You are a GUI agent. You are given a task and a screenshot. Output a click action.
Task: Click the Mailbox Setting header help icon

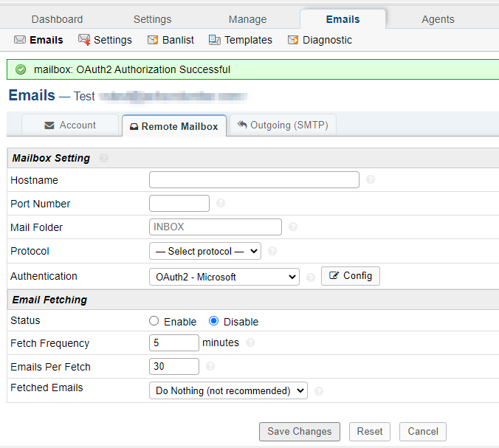(x=104, y=158)
